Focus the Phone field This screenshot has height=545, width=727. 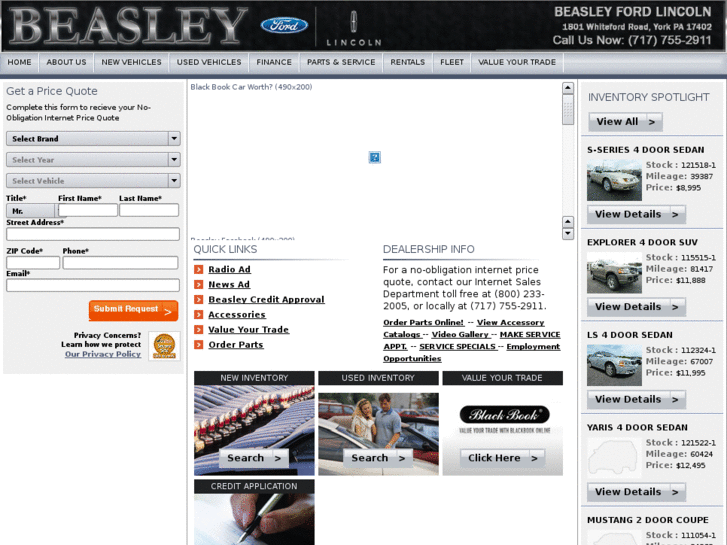[121, 263]
